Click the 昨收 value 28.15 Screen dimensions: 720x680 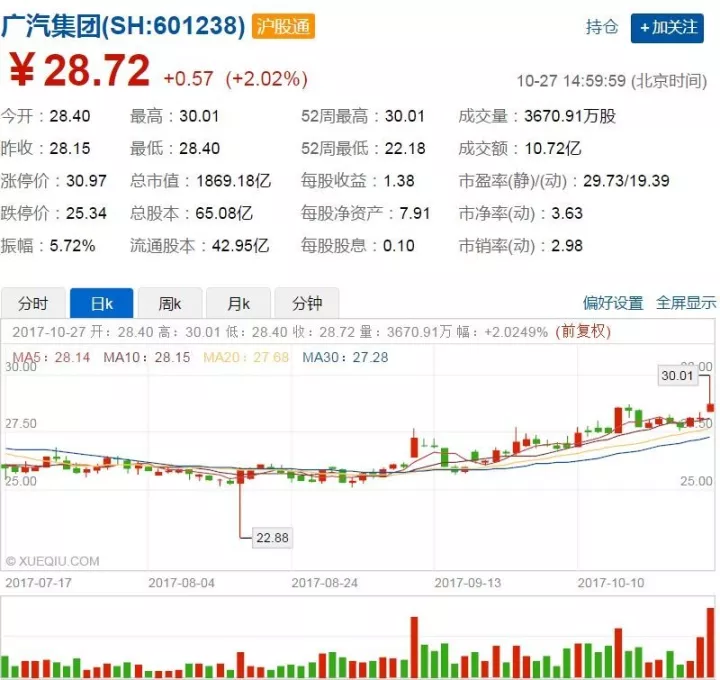point(70,148)
